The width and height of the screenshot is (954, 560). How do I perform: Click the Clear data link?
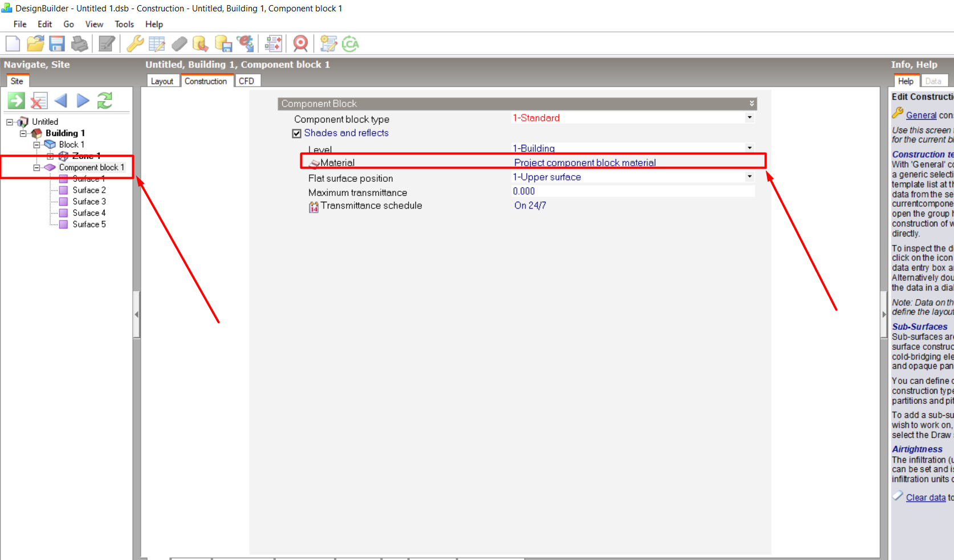point(926,497)
